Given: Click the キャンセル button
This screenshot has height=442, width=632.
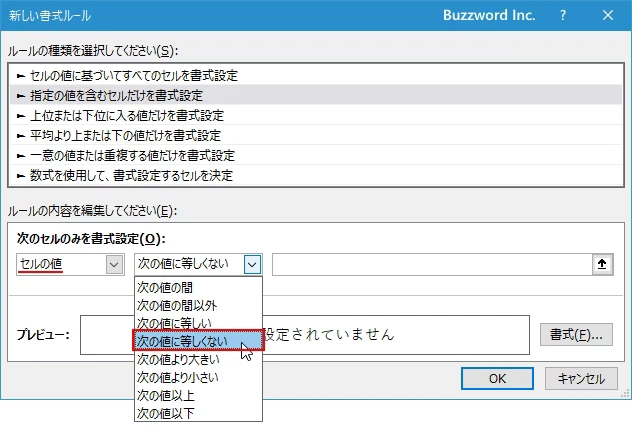Looking at the screenshot, I should coord(581,379).
